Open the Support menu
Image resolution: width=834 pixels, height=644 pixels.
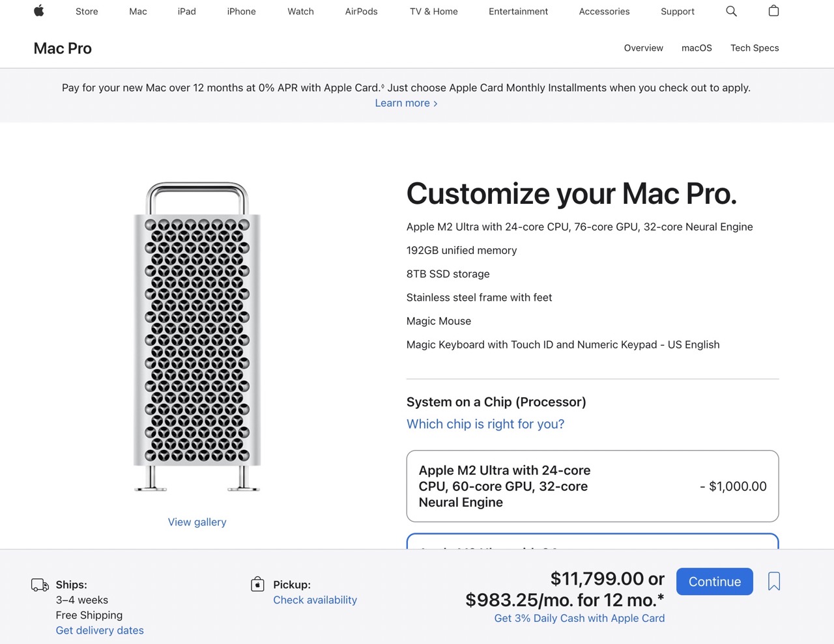[x=677, y=12]
